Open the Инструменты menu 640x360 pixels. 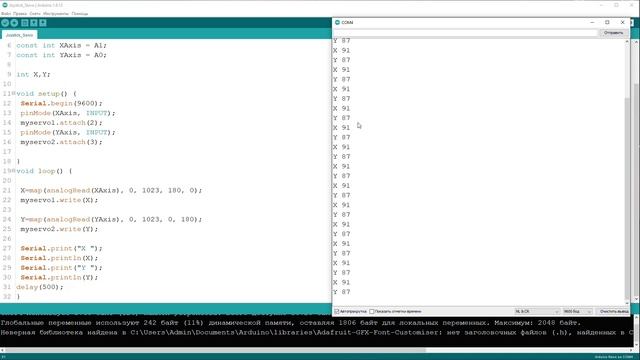tap(56, 13)
